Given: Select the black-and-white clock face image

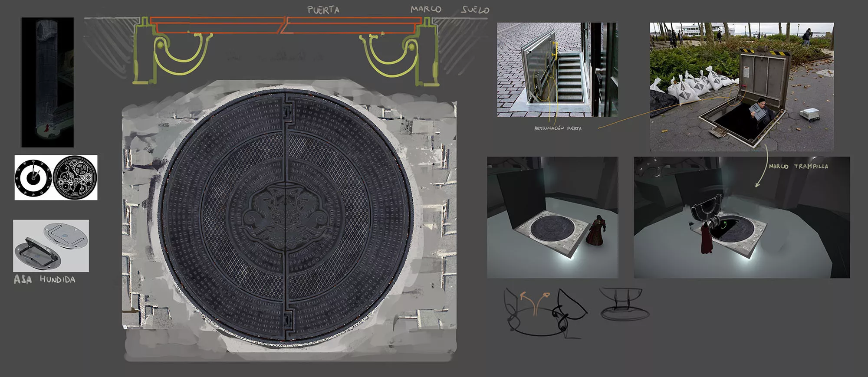Looking at the screenshot, I should [x=33, y=177].
